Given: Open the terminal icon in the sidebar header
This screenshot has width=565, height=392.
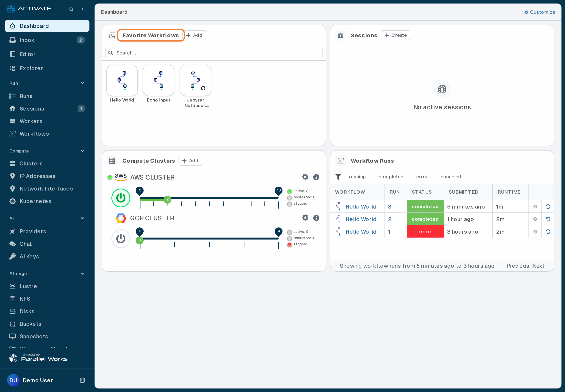Looking at the screenshot, I should 84,9.
